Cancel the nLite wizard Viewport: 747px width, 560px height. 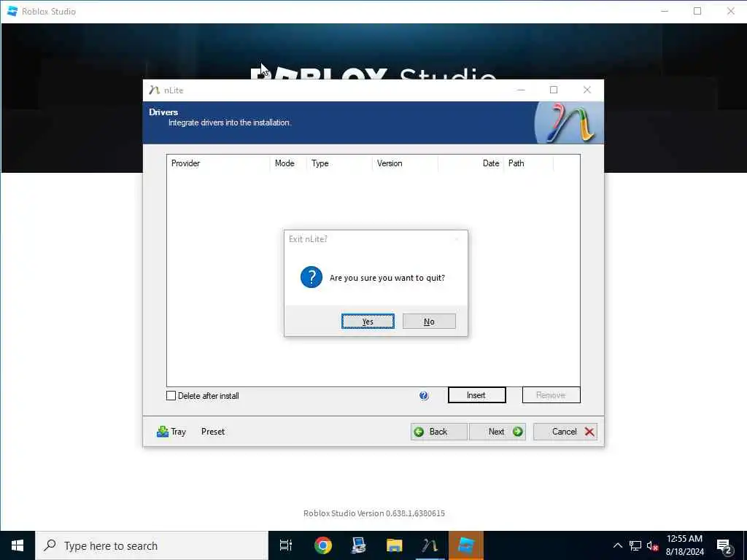point(565,432)
